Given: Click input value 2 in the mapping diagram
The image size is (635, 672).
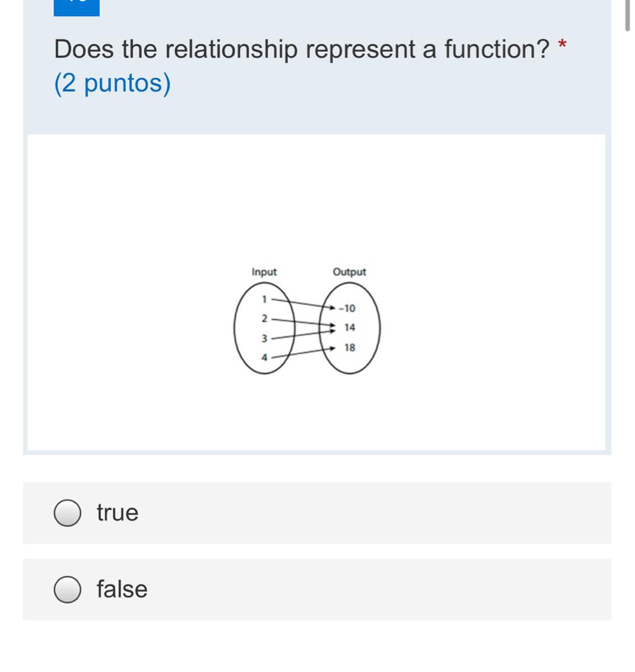Looking at the screenshot, I should [x=265, y=319].
